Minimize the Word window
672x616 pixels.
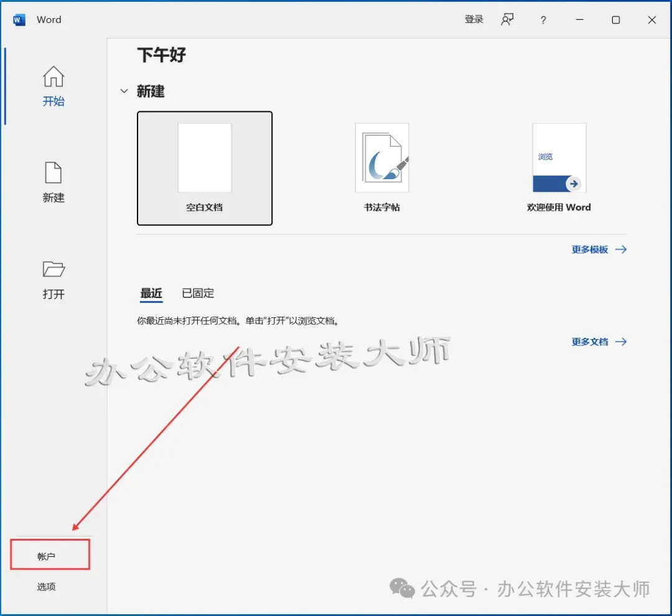tap(579, 20)
